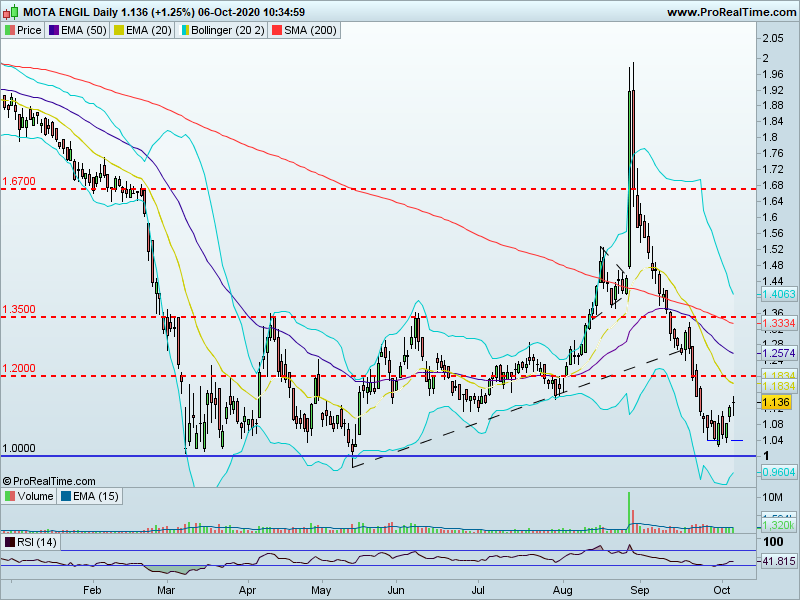This screenshot has height=600, width=800.
Task: Click the 1.4063 upper Bollinger value tag
Action: 778,294
